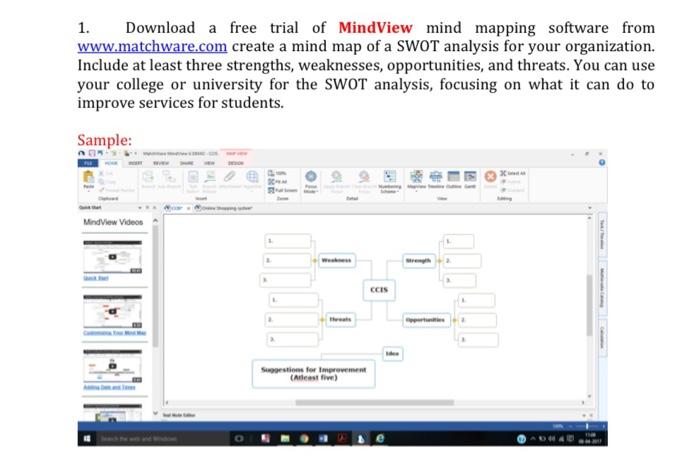Expand the Text Note Editor panel

[x=585, y=416]
